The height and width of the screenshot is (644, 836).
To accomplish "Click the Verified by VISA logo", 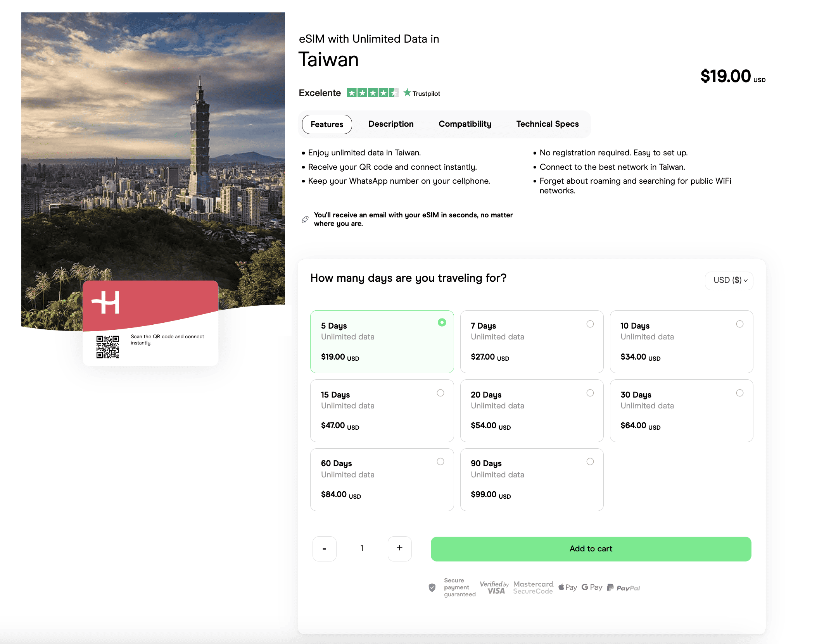I will 494,587.
